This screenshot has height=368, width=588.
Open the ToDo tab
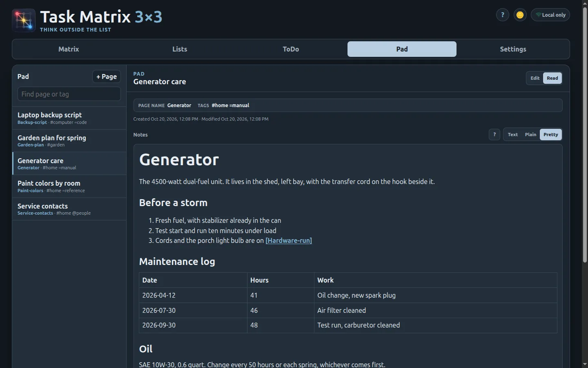coord(291,49)
